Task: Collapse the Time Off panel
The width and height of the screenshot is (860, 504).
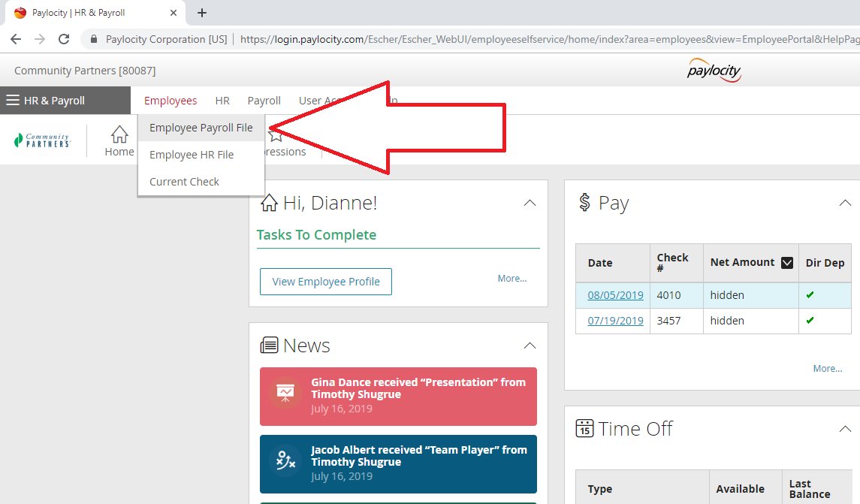Action: (x=845, y=429)
